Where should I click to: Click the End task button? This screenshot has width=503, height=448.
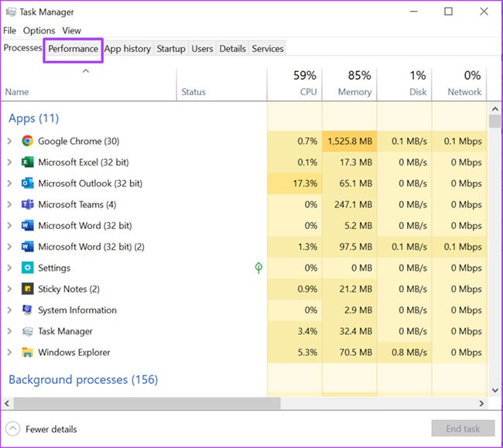pos(463,429)
